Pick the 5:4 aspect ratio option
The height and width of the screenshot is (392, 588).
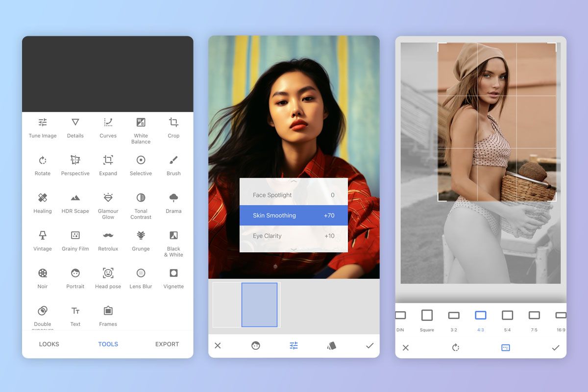[x=507, y=320]
